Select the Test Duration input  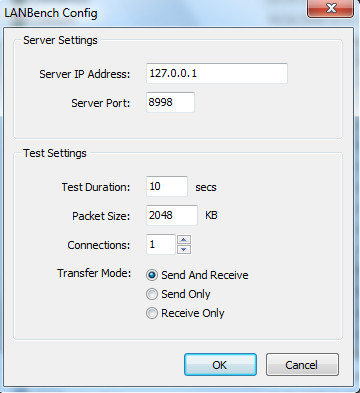coord(167,186)
